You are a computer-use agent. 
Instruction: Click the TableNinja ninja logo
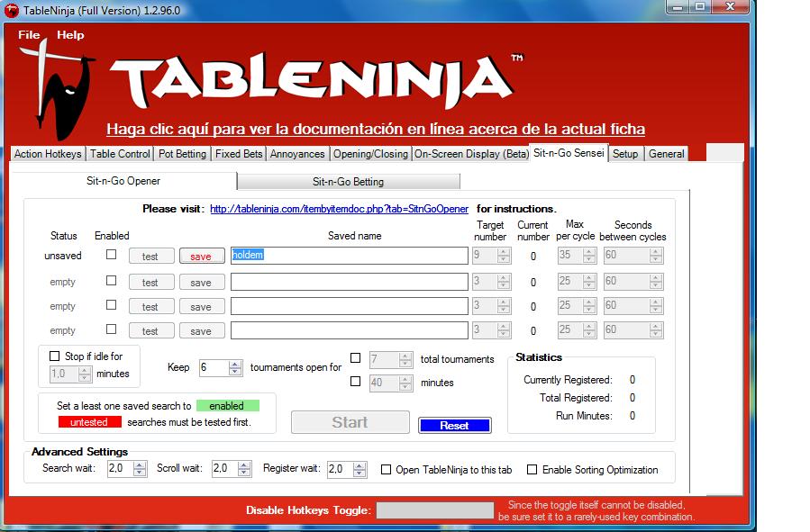[x=59, y=89]
